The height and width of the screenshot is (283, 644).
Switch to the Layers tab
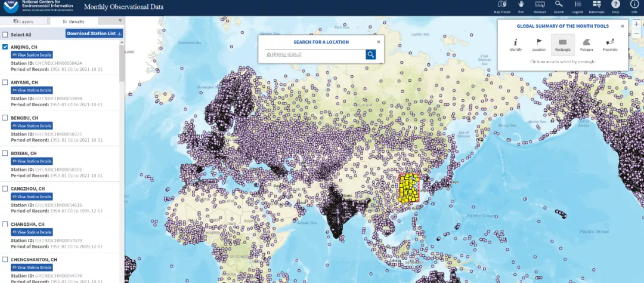(23, 21)
